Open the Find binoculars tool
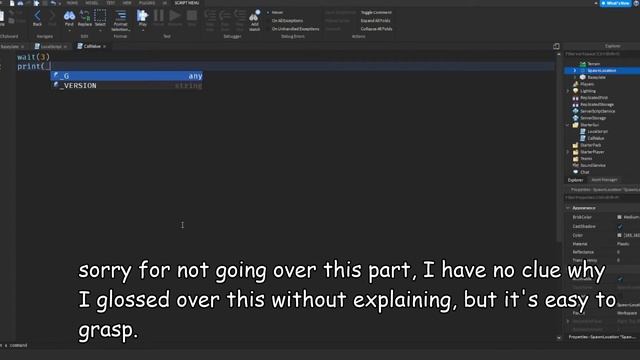Image resolution: width=640 pixels, height=360 pixels. tap(69, 18)
